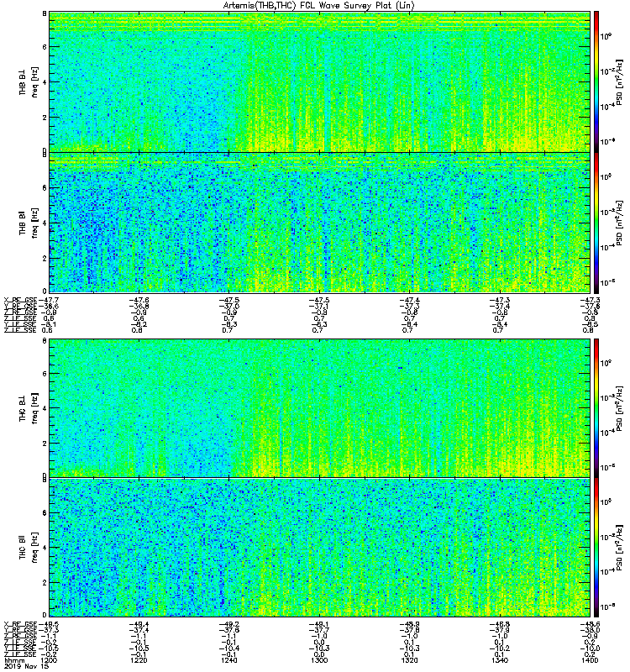630x672 pixels.
Task: Click the X_RE_GSE label under the THB panels
Action: pyautogui.click(x=20, y=300)
